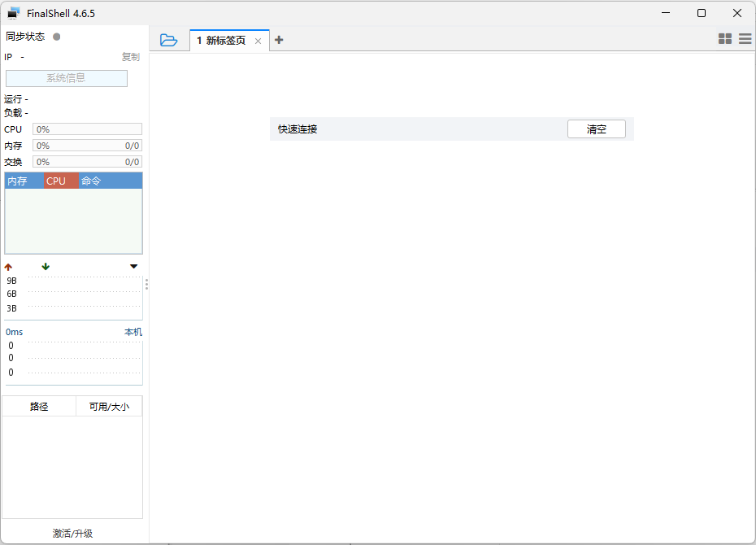
Task: Click the 可用/大小 column header
Action: point(109,407)
